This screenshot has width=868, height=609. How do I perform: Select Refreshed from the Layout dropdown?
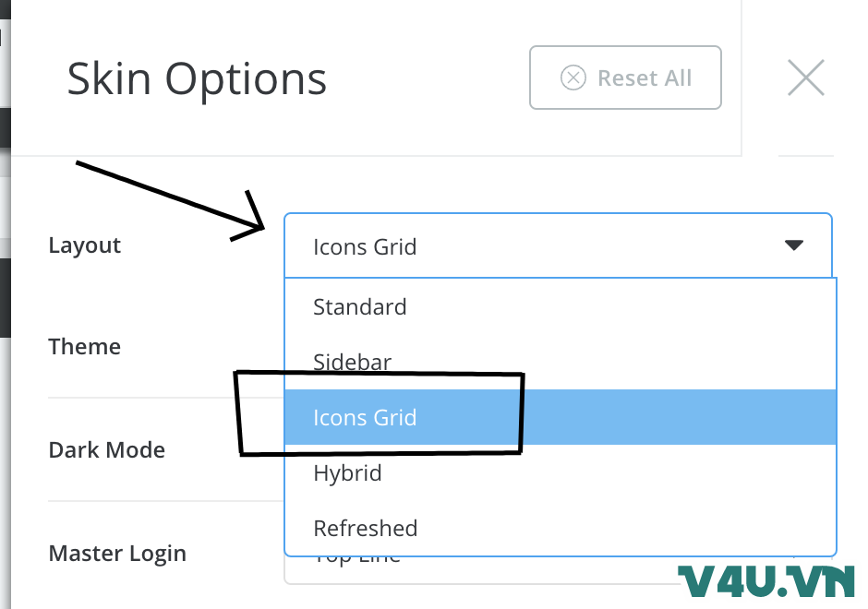pyautogui.click(x=366, y=528)
